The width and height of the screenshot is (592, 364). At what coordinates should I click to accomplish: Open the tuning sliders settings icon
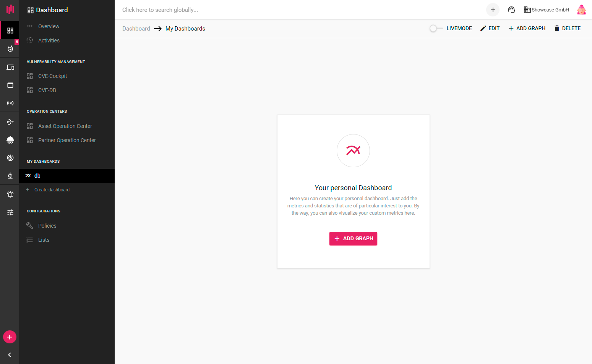(10, 212)
